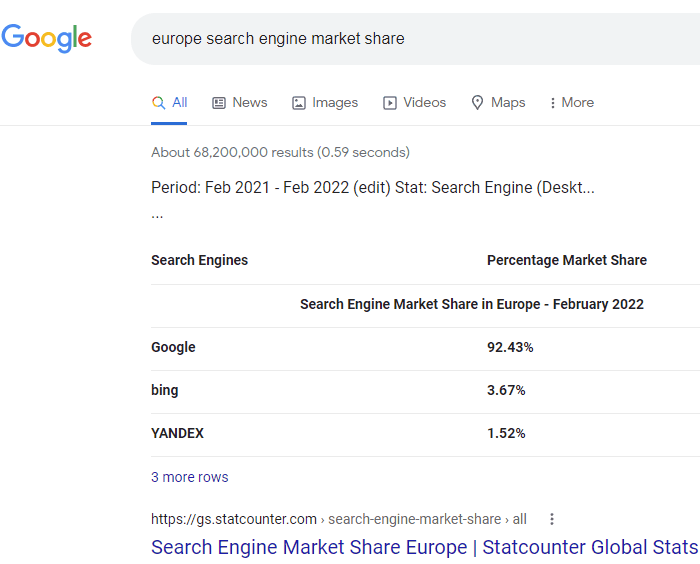Switch to the News tab

tap(249, 102)
